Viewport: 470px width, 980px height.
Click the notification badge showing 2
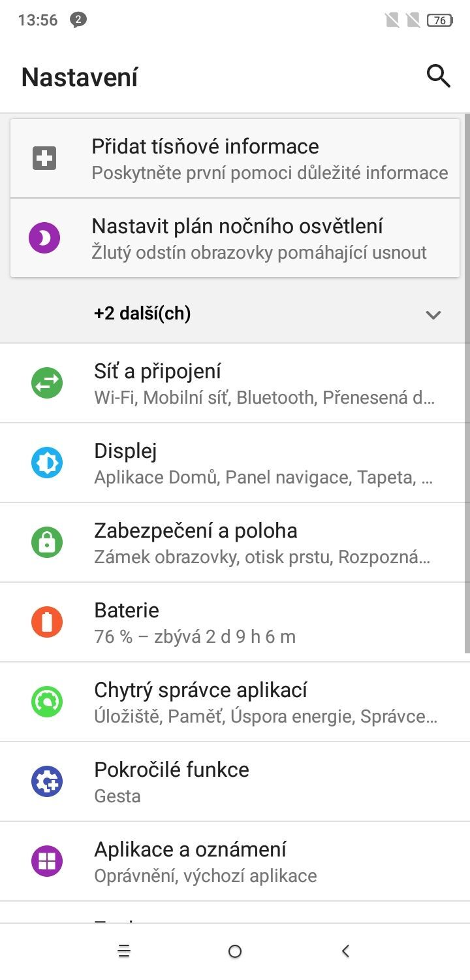pyautogui.click(x=79, y=20)
